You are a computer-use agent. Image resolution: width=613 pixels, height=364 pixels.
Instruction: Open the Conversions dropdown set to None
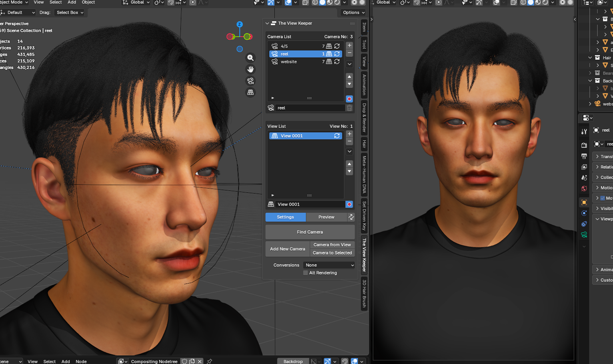pyautogui.click(x=329, y=265)
